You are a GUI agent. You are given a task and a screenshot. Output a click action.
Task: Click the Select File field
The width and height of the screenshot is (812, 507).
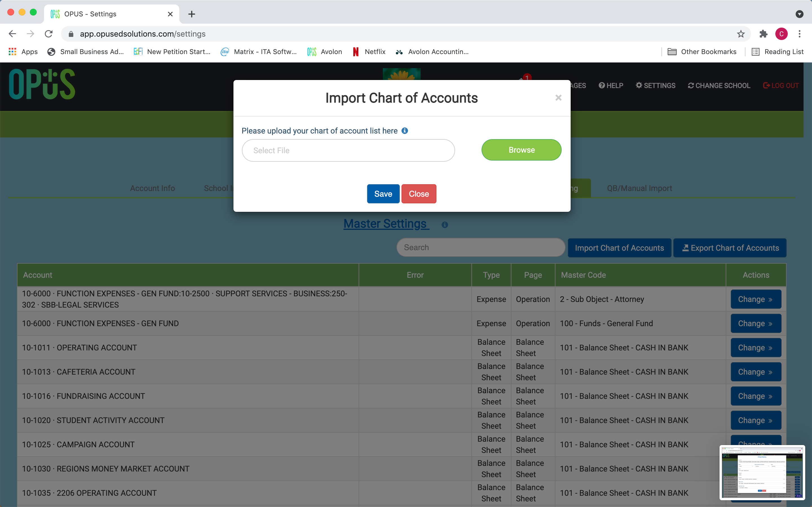pos(348,150)
